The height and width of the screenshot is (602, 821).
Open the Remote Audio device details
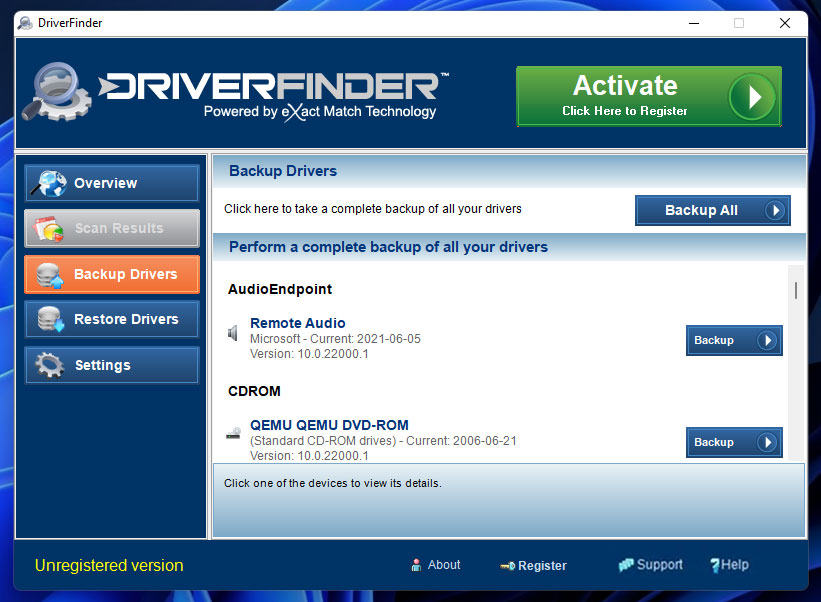[x=297, y=323]
